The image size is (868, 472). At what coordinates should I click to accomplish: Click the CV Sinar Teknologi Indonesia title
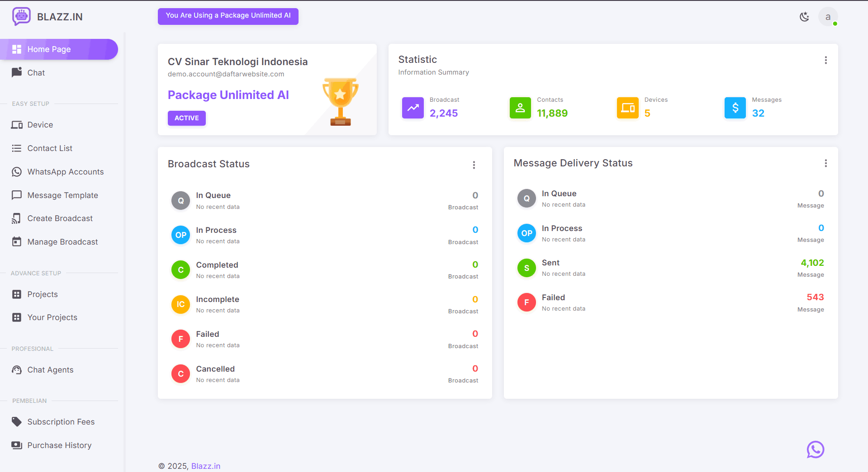[x=238, y=62]
